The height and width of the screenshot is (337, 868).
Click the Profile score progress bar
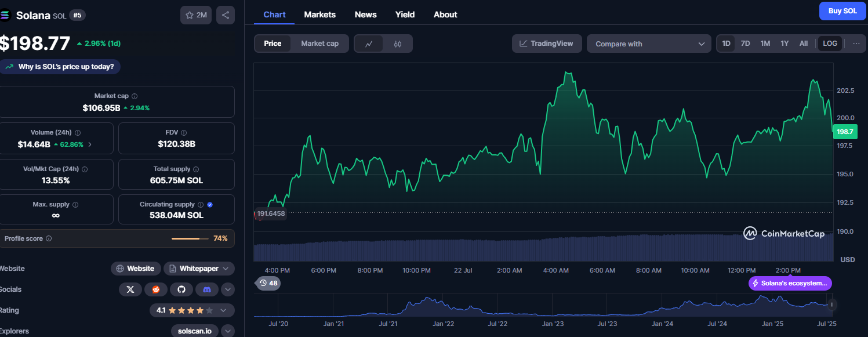point(190,238)
